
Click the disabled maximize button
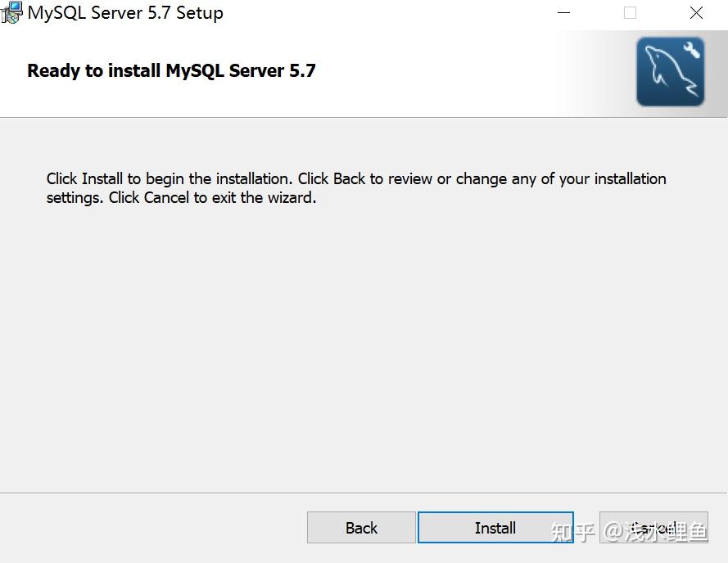(630, 13)
